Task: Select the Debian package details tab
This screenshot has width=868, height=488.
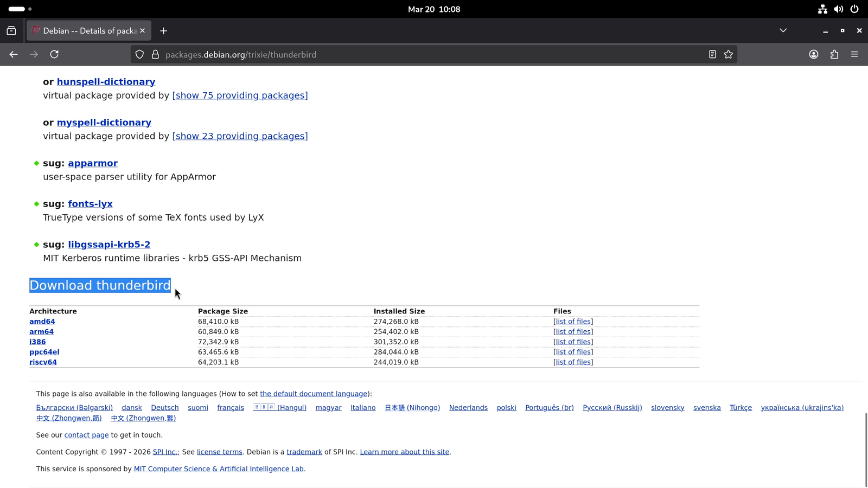Action: pyautogui.click(x=89, y=31)
